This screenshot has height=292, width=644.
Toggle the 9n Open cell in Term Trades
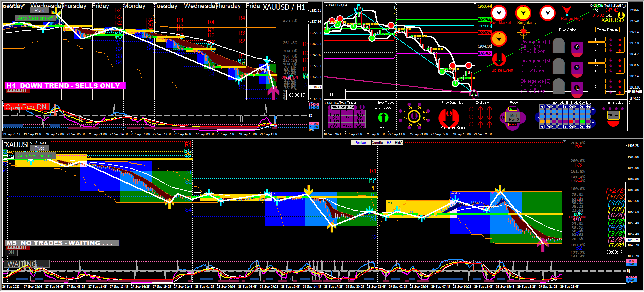[x=360, y=125]
